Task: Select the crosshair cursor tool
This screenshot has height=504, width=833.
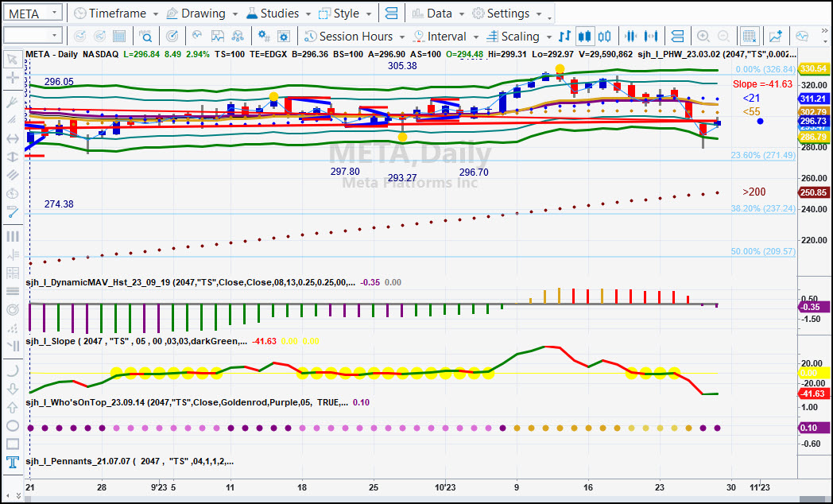Action: click(12, 79)
